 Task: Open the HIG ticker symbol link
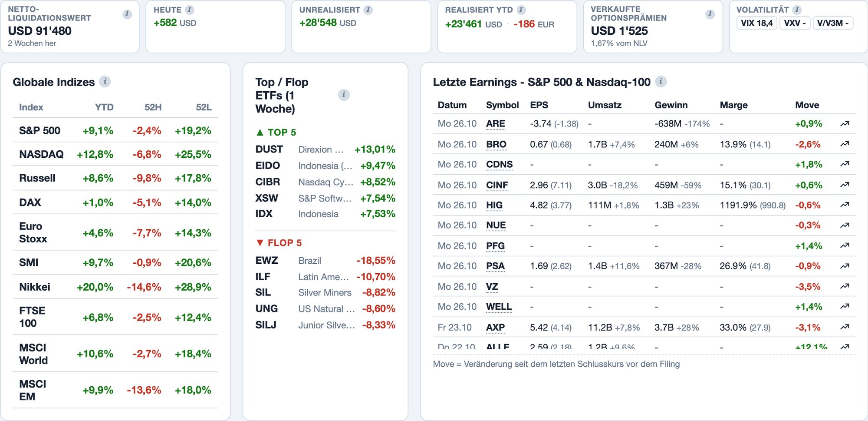494,205
